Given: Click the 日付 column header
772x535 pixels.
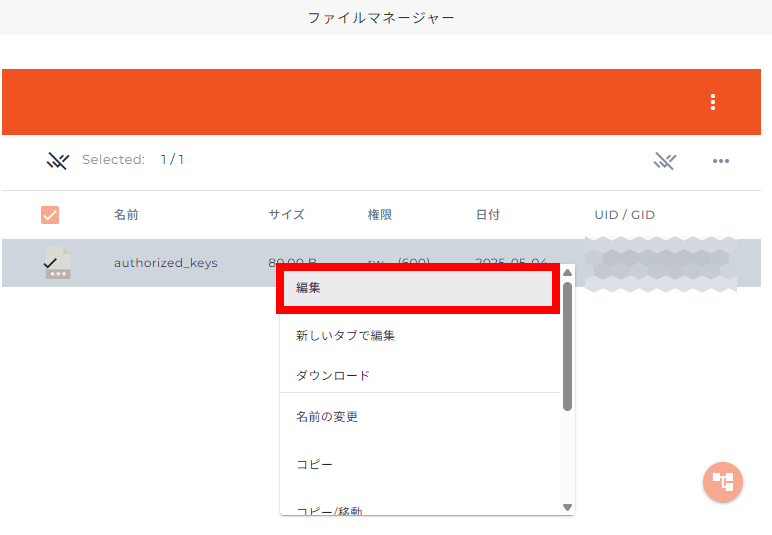Looking at the screenshot, I should tap(487, 215).
